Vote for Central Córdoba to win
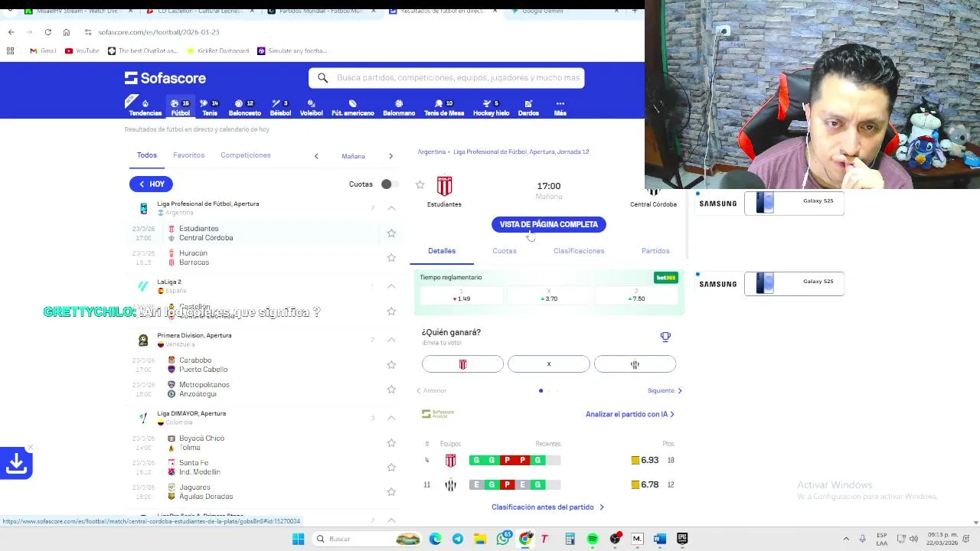980x551 pixels. click(x=635, y=364)
